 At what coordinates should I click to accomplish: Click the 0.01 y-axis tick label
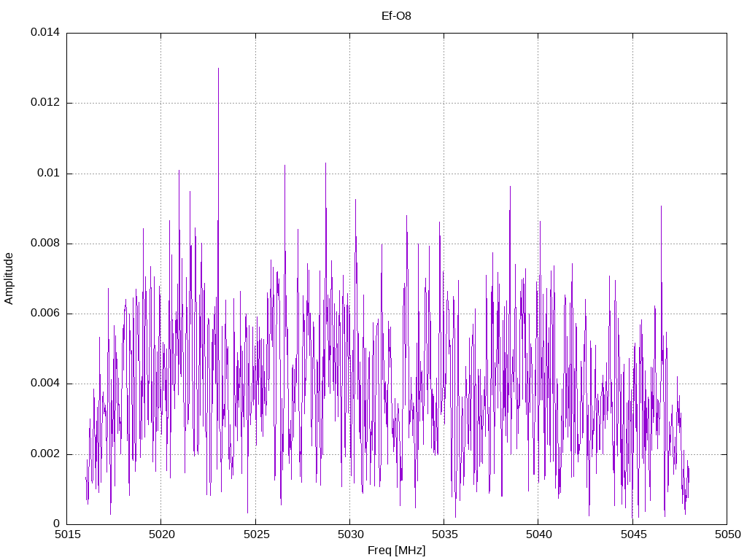click(x=49, y=173)
